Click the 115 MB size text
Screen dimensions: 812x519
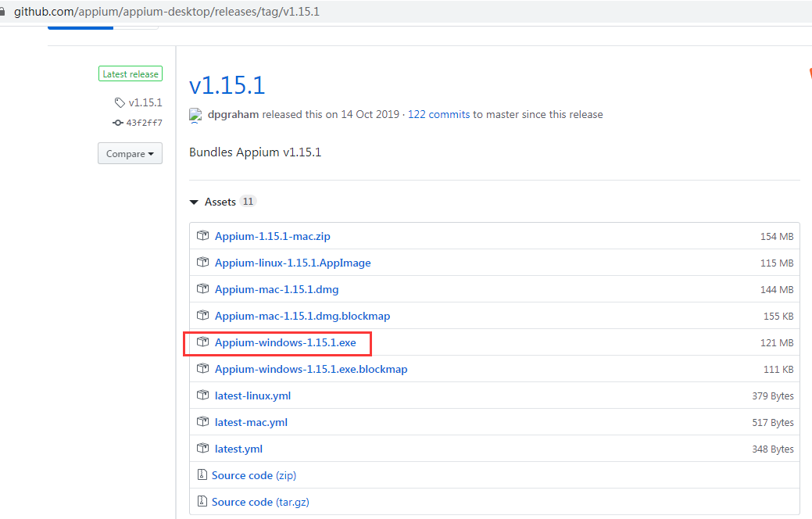point(777,263)
